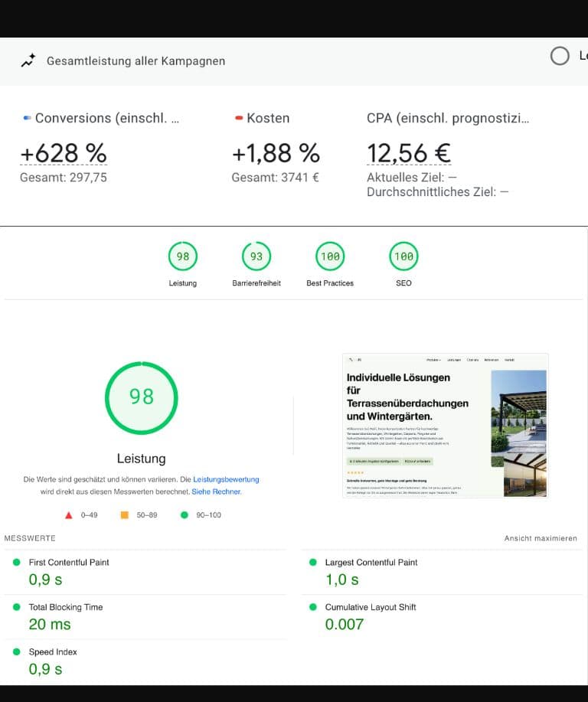Click the red Kosten legend marker
This screenshot has width=588, height=702.
(x=239, y=118)
